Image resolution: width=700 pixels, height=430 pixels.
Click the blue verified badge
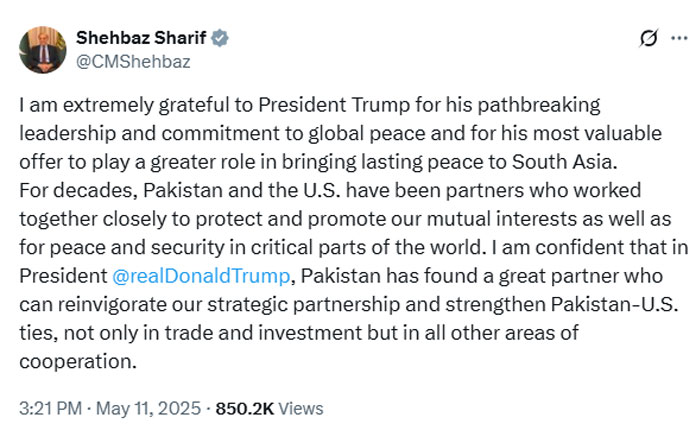click(219, 39)
